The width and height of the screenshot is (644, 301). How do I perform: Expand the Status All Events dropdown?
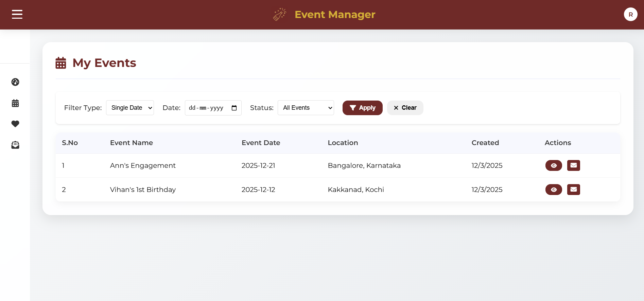306,108
